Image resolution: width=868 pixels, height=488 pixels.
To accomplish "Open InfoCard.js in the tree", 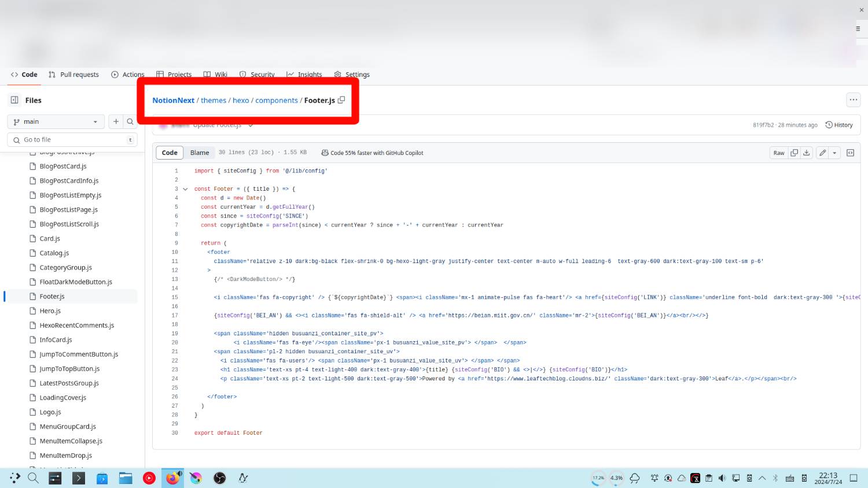I will pos(56,339).
